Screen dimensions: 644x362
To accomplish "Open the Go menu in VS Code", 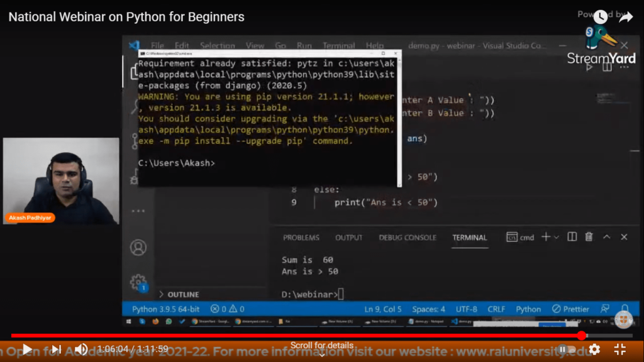I will [x=280, y=45].
